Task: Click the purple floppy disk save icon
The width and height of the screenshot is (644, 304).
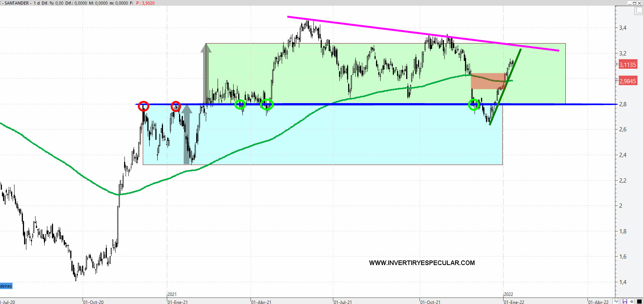Action: 625,301
